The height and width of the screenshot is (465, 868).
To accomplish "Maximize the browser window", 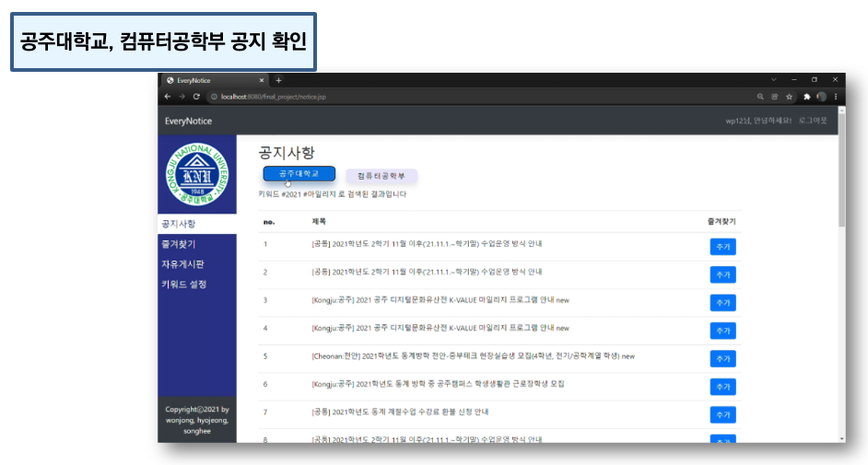I will click(x=815, y=80).
